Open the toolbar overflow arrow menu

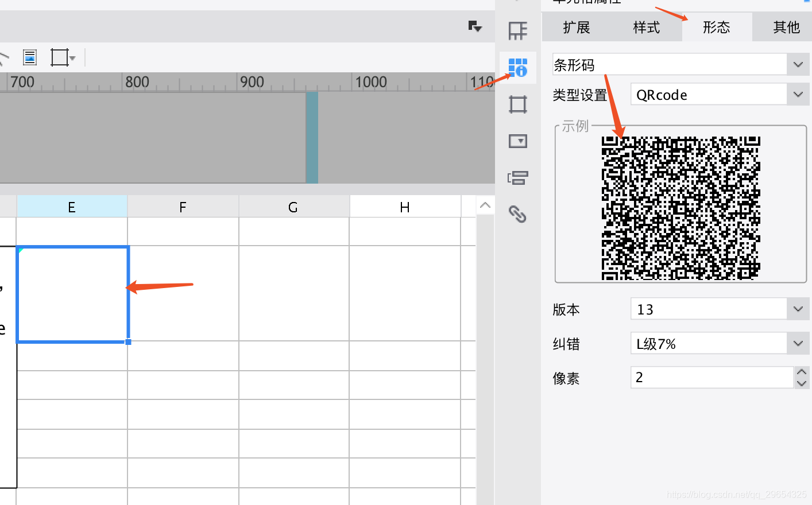pyautogui.click(x=475, y=26)
